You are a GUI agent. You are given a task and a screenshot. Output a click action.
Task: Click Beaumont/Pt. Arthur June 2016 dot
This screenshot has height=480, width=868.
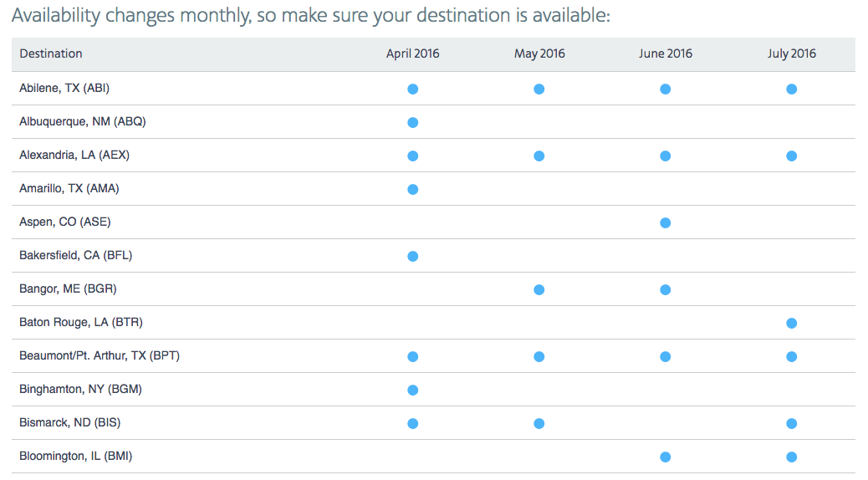point(665,356)
